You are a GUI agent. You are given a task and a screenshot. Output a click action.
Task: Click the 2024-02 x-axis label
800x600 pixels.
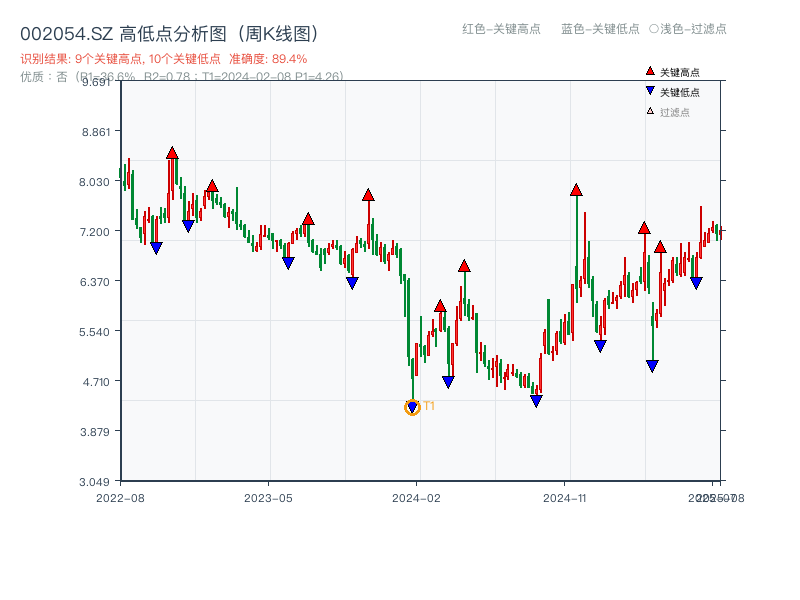tap(416, 498)
